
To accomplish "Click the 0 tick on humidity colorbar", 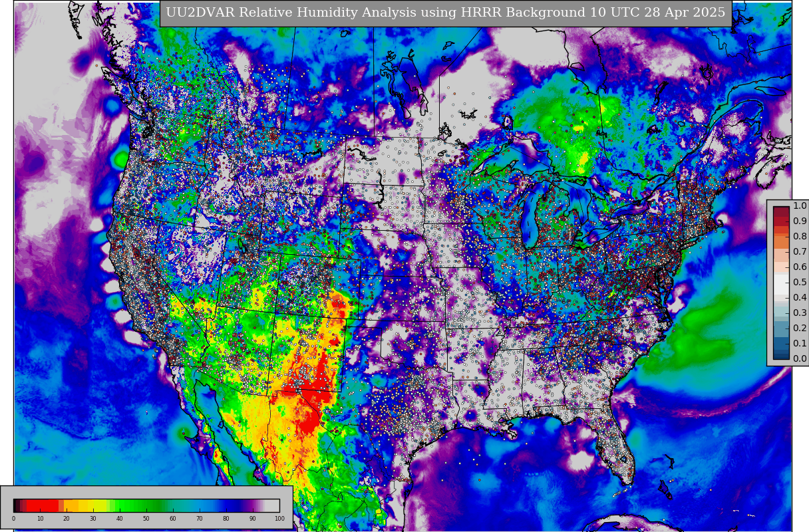I will coord(13,519).
